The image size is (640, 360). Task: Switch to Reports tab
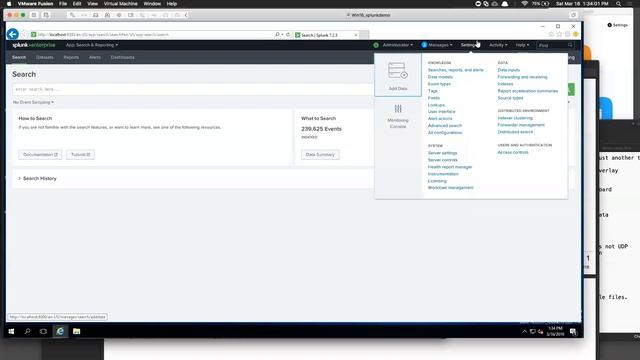pos(71,58)
